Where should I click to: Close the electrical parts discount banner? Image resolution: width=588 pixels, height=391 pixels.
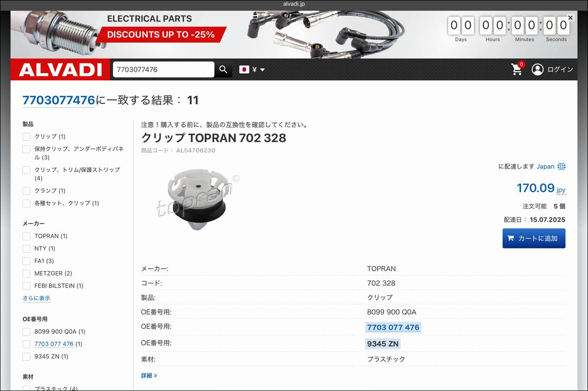[x=570, y=18]
